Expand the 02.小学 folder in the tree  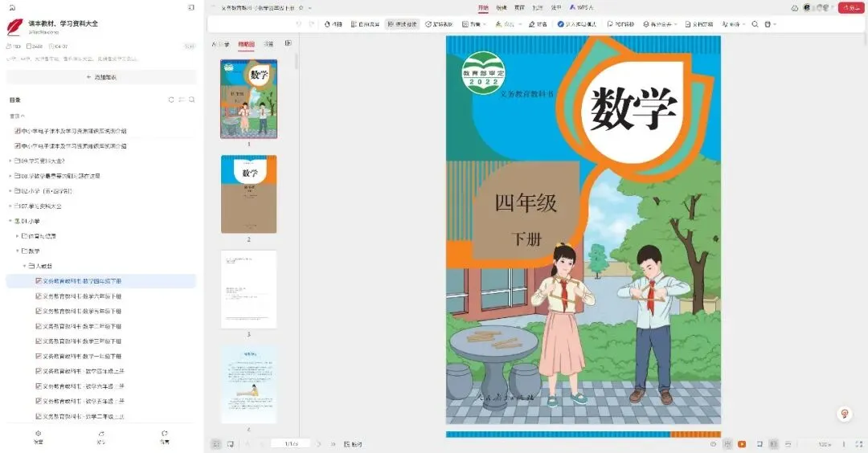(x=10, y=191)
